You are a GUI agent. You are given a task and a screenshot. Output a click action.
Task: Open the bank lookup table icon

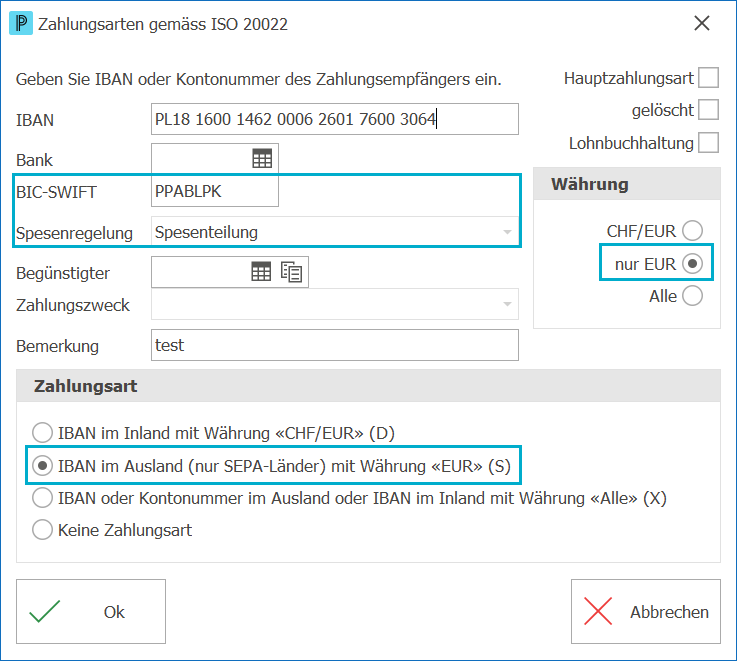(262, 159)
